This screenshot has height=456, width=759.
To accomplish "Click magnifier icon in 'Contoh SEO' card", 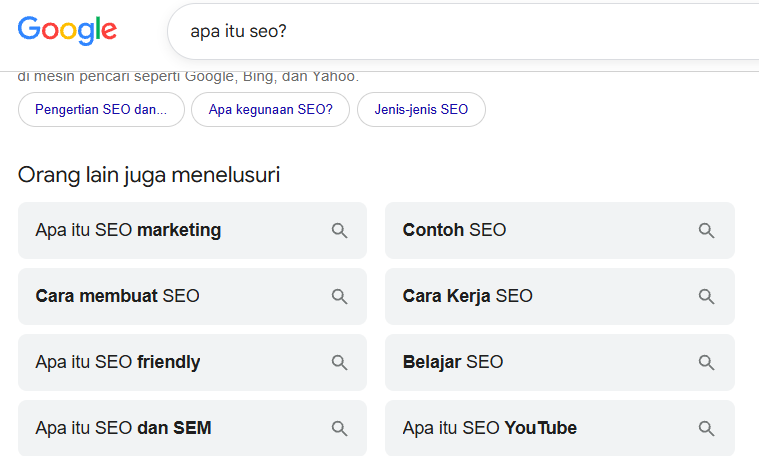I will pos(706,230).
